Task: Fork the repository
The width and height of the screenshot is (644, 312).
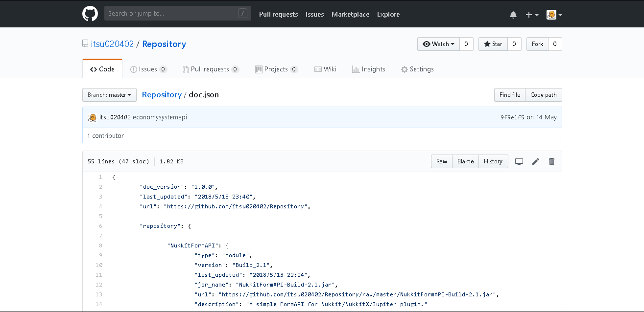Action: [x=537, y=44]
